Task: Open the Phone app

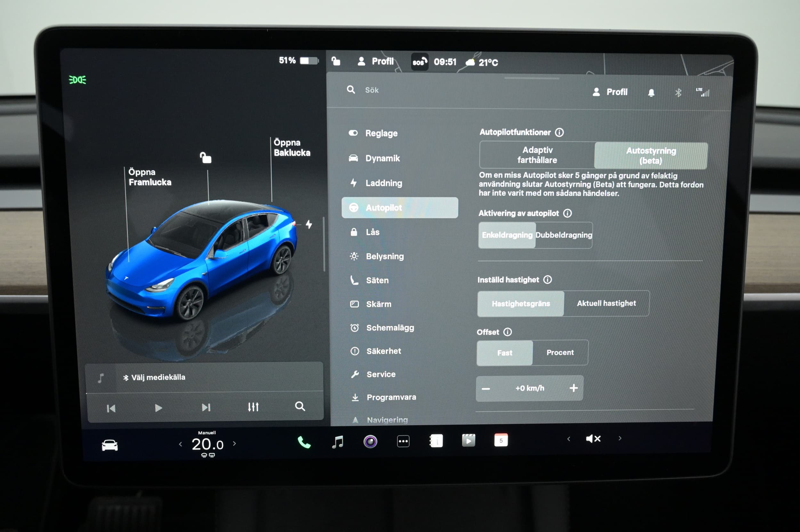Action: coord(304,442)
